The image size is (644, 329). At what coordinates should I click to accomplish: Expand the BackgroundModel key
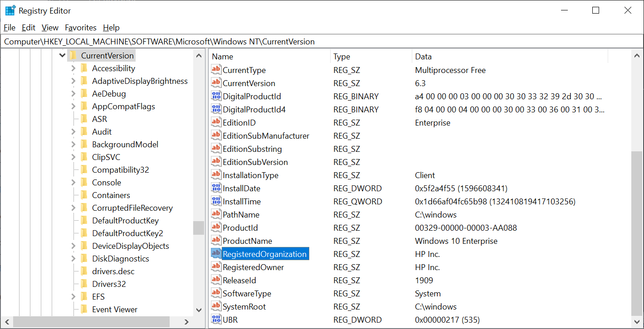pos(73,144)
